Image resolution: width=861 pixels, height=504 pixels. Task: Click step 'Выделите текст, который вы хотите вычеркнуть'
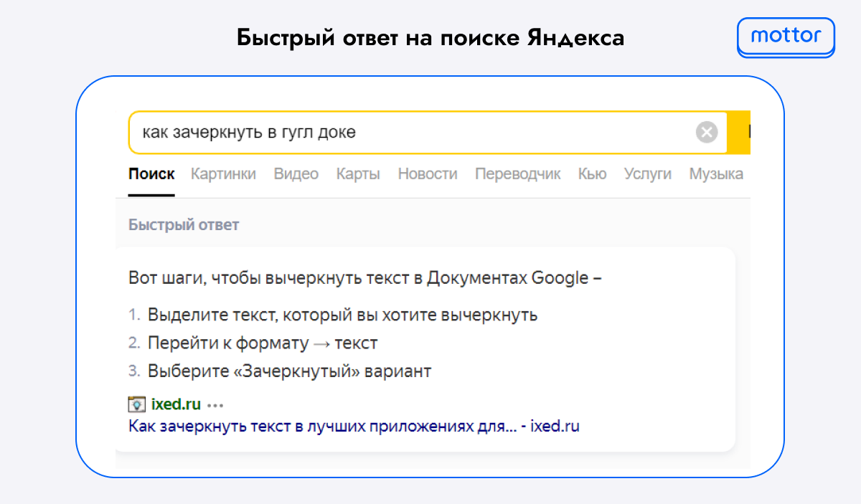pos(342,315)
